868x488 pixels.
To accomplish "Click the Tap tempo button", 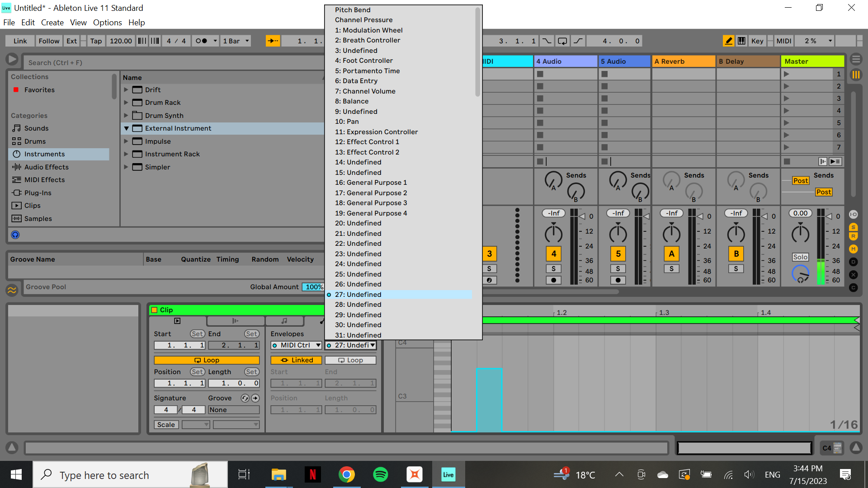I will coord(96,41).
